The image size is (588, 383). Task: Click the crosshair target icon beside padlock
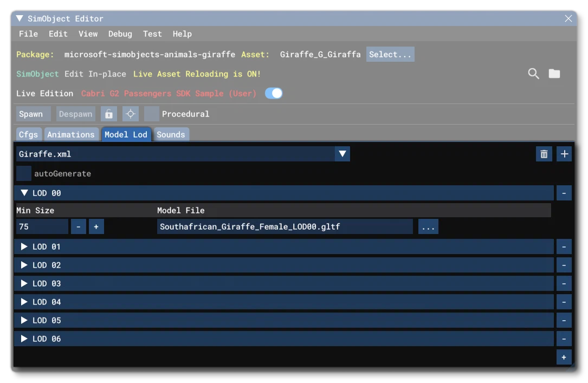(x=131, y=114)
